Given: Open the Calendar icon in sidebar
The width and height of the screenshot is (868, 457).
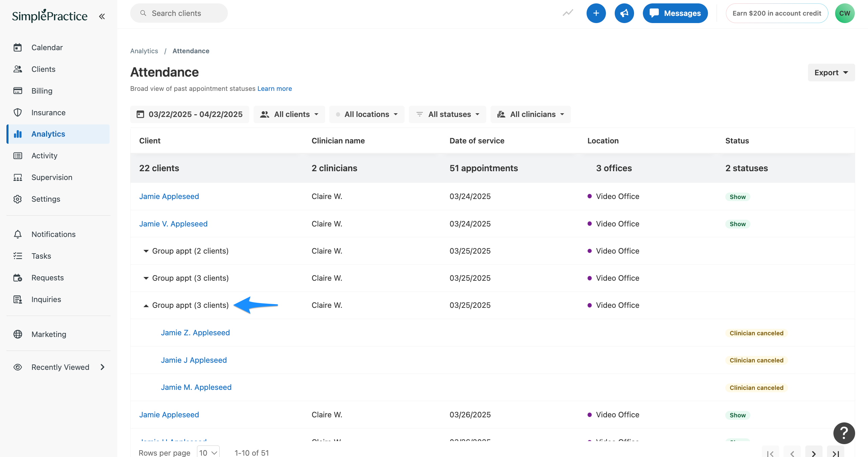Looking at the screenshot, I should 18,47.
